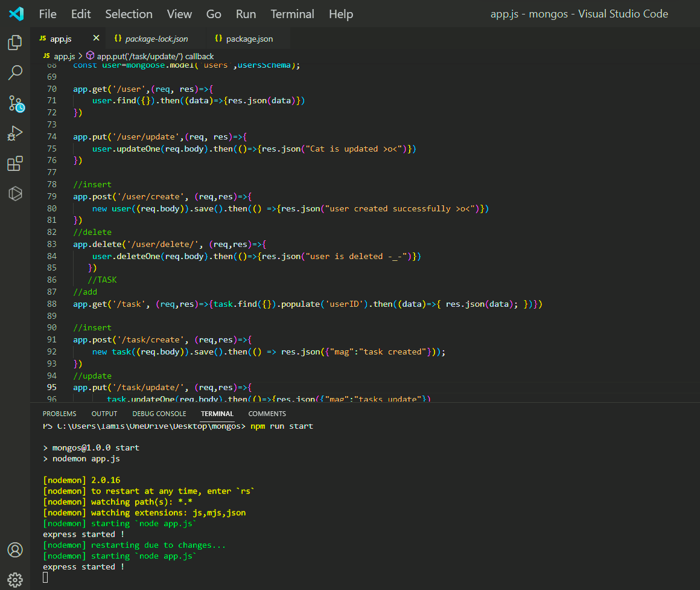The image size is (700, 590).
Task: Open the Source Control view
Action: point(16,104)
